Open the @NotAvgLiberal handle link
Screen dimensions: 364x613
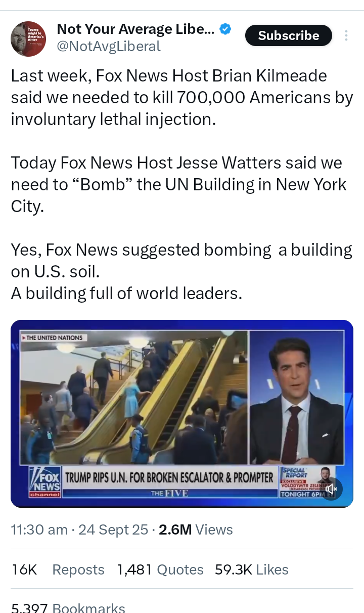tap(109, 47)
